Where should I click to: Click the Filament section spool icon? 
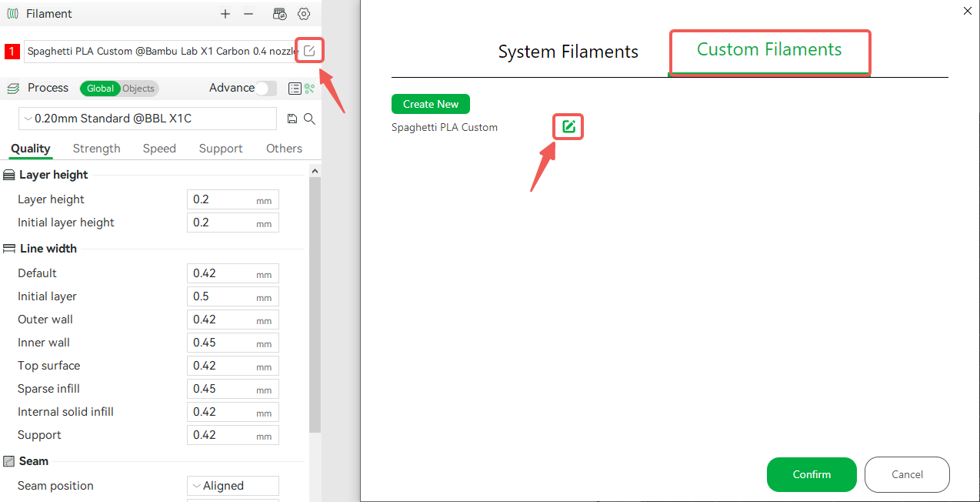click(x=13, y=14)
